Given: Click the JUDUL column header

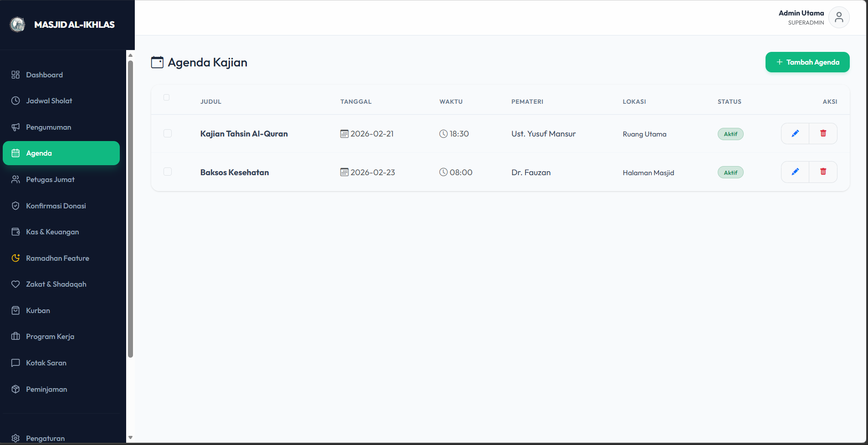Looking at the screenshot, I should click(x=211, y=101).
